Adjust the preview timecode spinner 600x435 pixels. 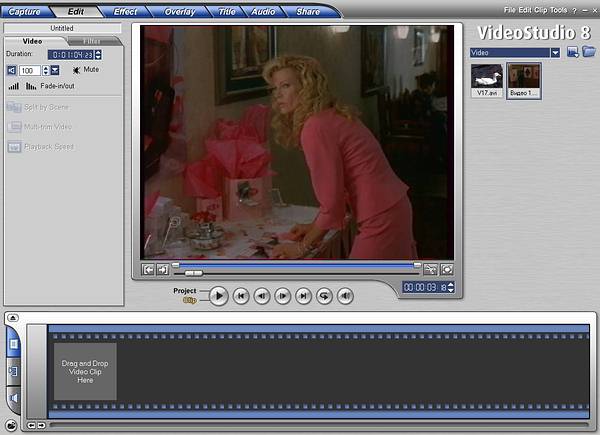coord(451,287)
